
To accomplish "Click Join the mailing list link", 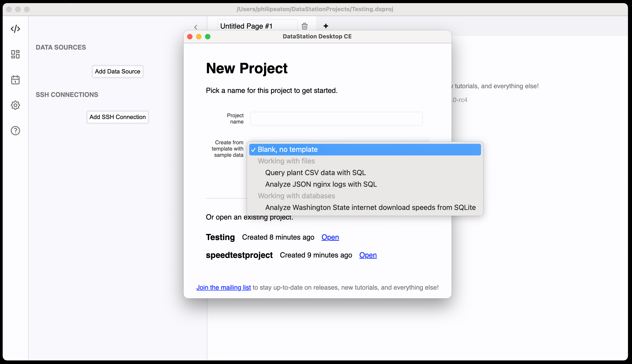I will 224,287.
